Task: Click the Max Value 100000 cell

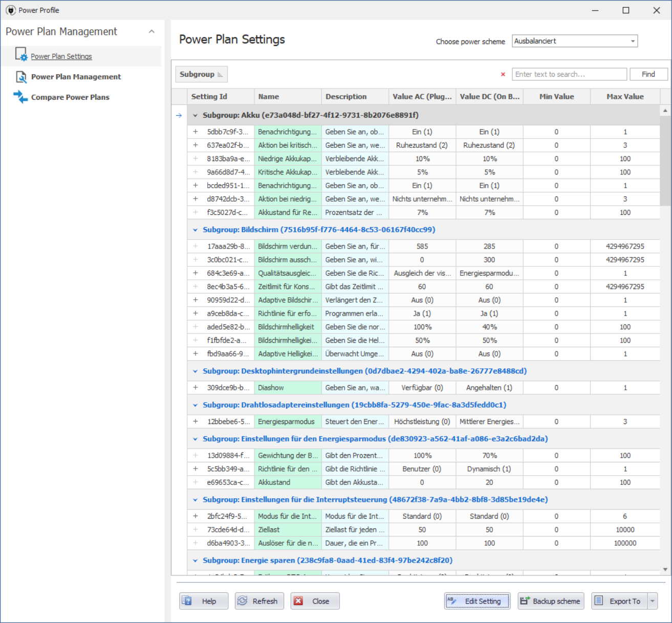Action: point(625,543)
